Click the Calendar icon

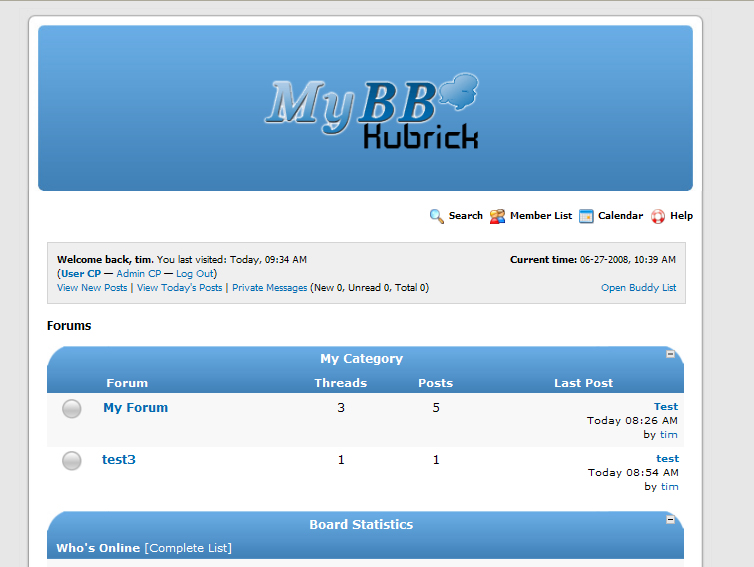coord(586,216)
